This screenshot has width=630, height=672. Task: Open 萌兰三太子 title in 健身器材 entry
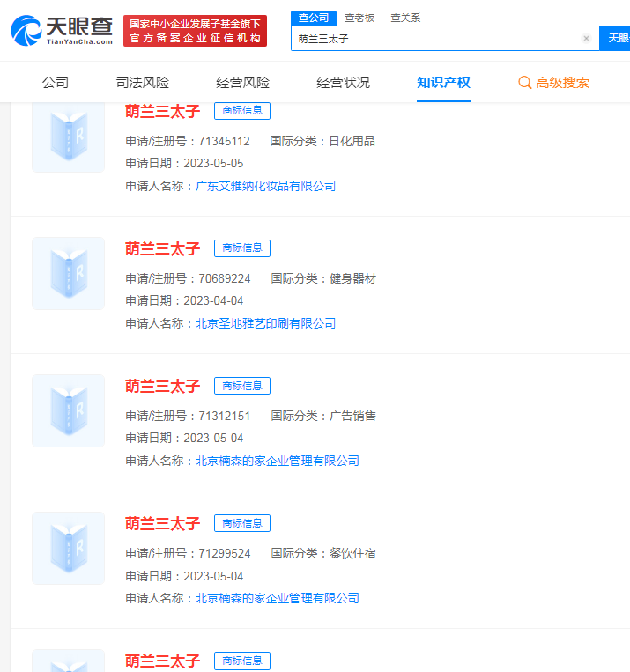click(162, 248)
